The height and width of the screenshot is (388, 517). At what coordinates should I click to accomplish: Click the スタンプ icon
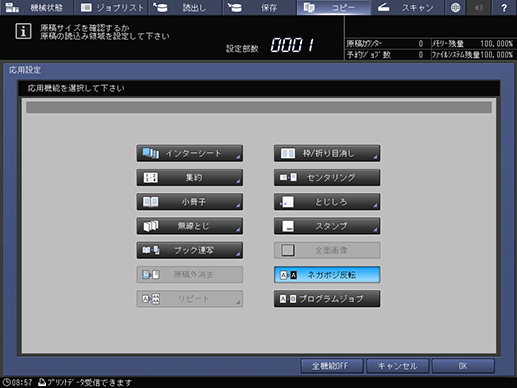[288, 226]
